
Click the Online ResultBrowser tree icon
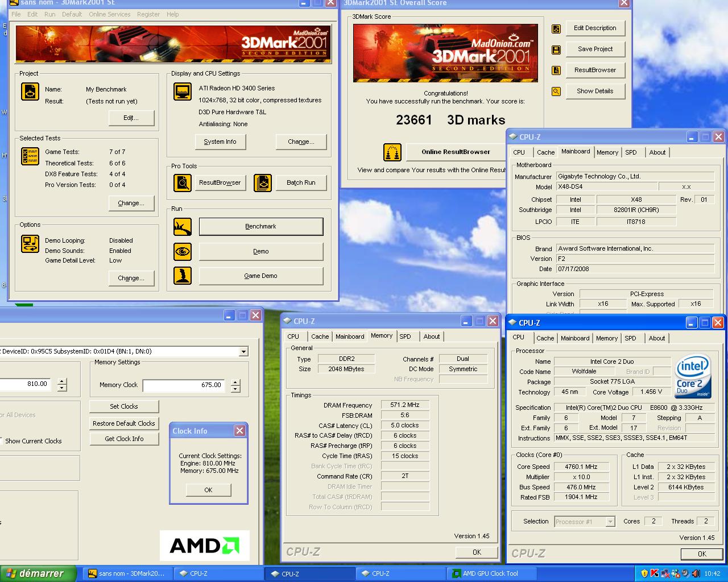click(x=392, y=152)
